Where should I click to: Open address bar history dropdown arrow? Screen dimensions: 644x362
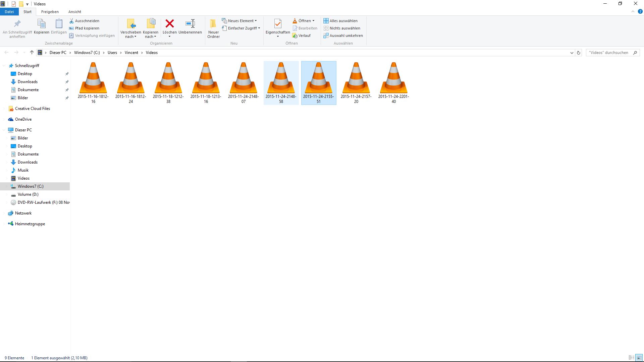(572, 53)
